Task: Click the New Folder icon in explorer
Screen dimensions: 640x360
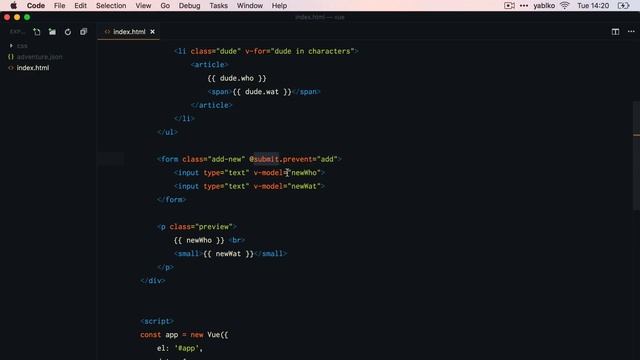Action: 52,32
